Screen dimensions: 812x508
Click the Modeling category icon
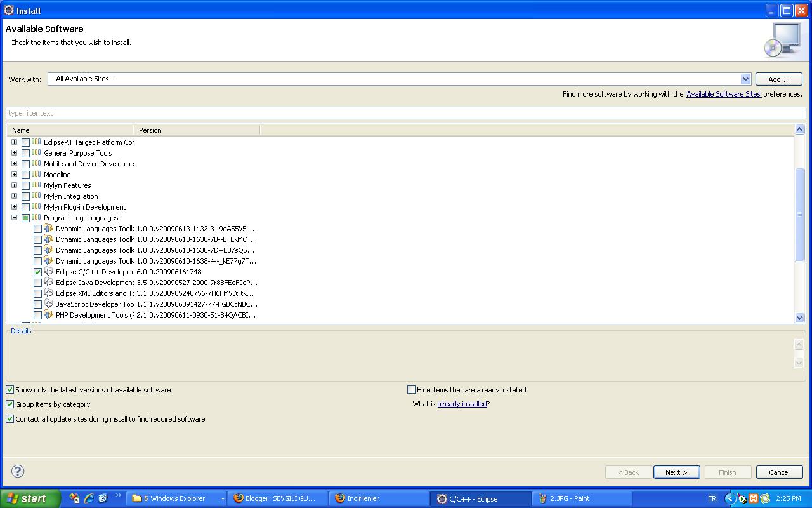point(36,175)
